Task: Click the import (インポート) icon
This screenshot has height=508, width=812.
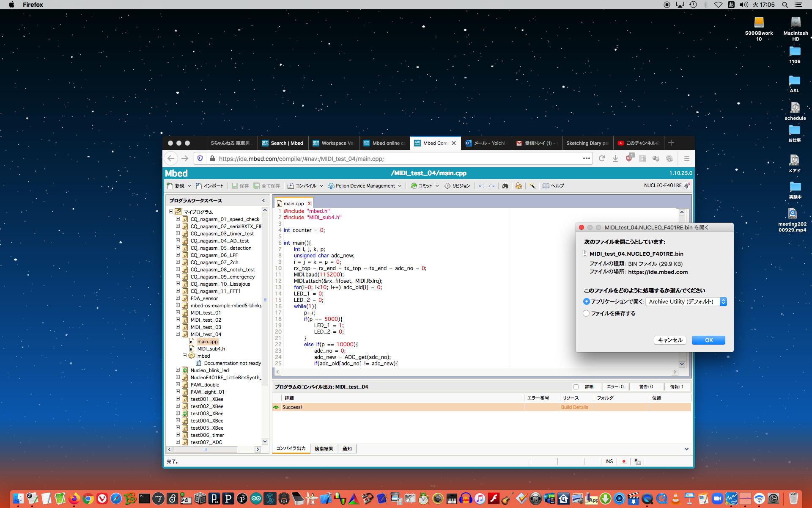Action: pyautogui.click(x=199, y=186)
